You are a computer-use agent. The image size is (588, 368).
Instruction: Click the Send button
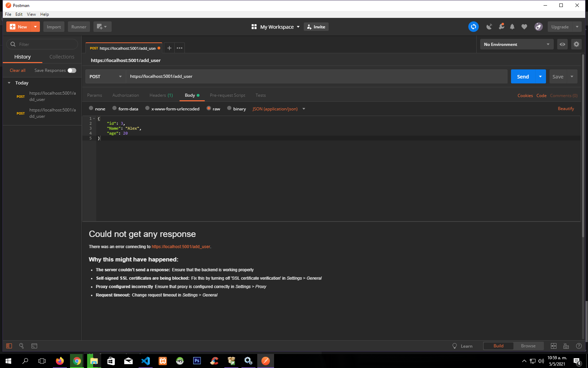pyautogui.click(x=523, y=76)
